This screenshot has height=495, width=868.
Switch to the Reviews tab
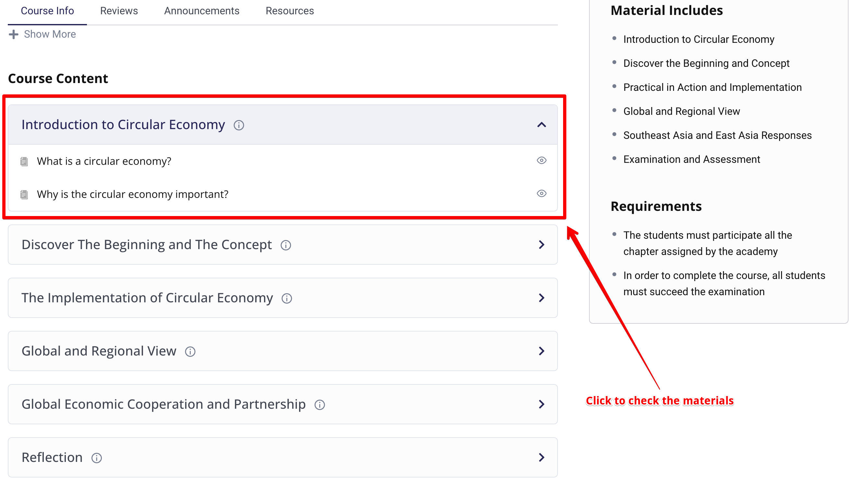point(119,11)
